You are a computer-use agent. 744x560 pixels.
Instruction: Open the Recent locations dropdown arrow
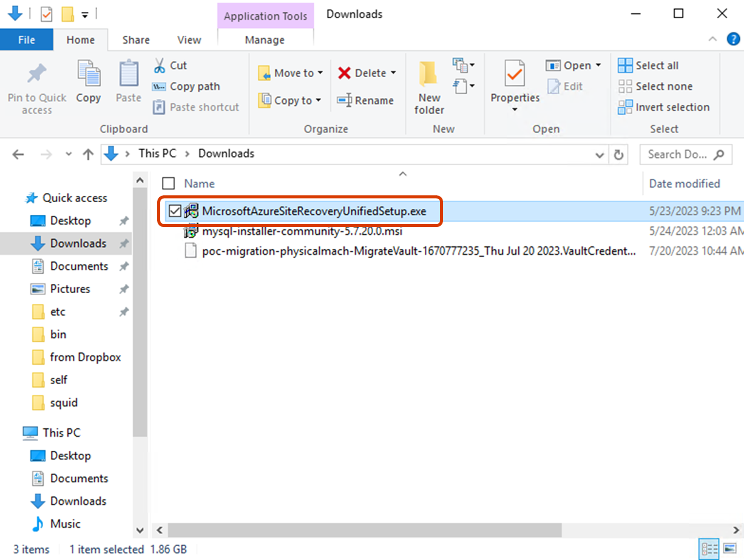click(69, 154)
